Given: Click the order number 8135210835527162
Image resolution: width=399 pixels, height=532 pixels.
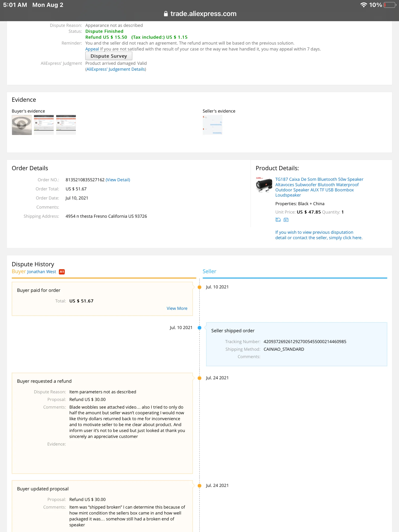Looking at the screenshot, I should 85,180.
